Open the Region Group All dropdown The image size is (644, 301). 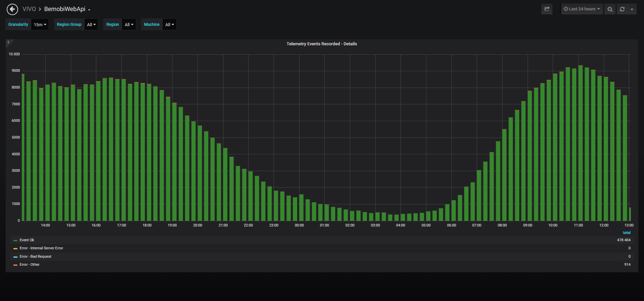click(91, 24)
